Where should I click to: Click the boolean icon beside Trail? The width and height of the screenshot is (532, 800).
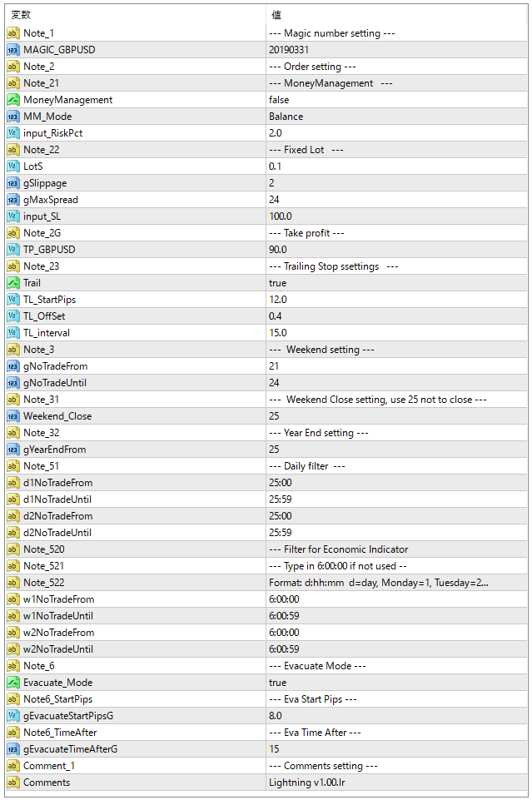pos(13,283)
